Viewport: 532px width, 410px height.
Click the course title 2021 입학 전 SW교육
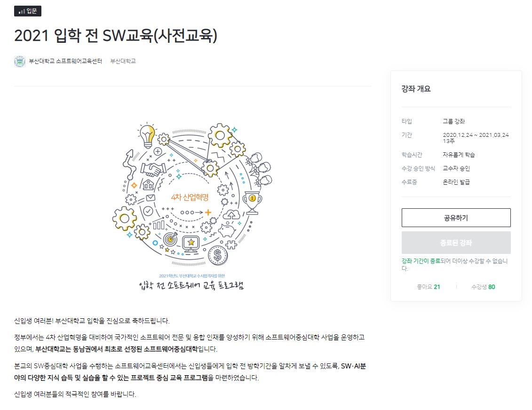[116, 36]
